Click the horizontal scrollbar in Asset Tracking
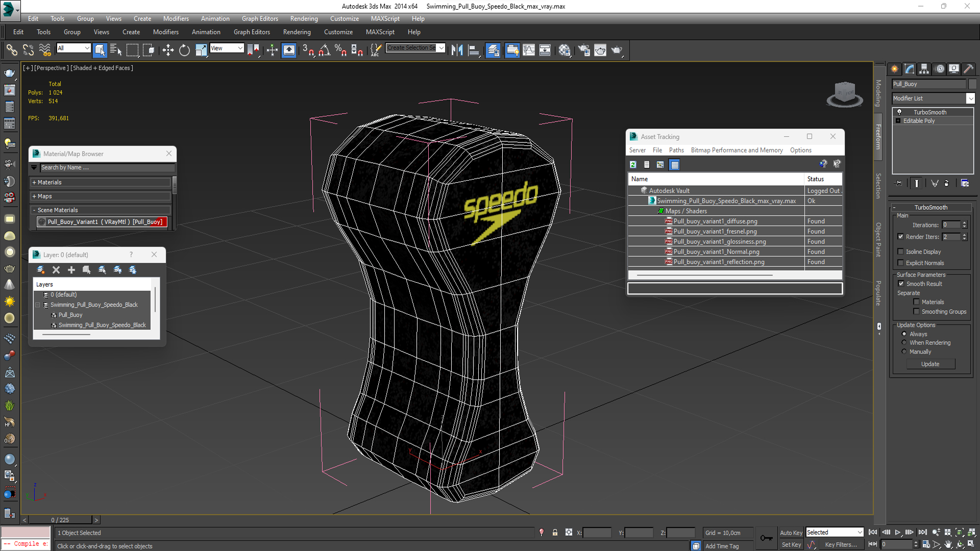The height and width of the screenshot is (551, 980). click(x=704, y=275)
